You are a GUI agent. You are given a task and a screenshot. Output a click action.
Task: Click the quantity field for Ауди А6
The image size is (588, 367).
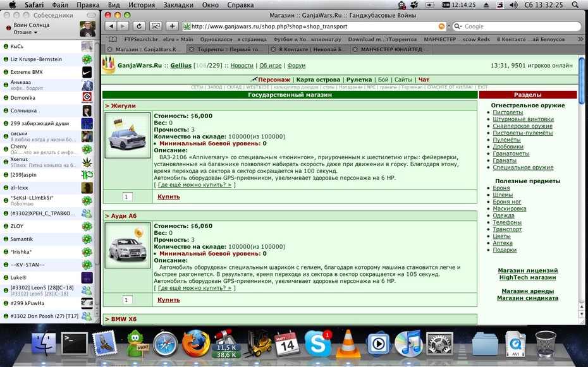(127, 300)
